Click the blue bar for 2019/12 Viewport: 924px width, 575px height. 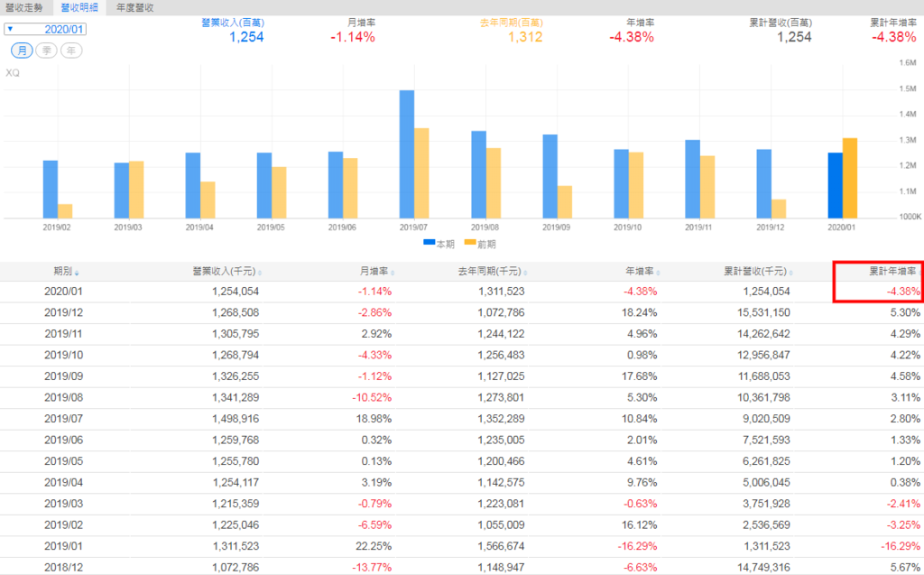(763, 184)
